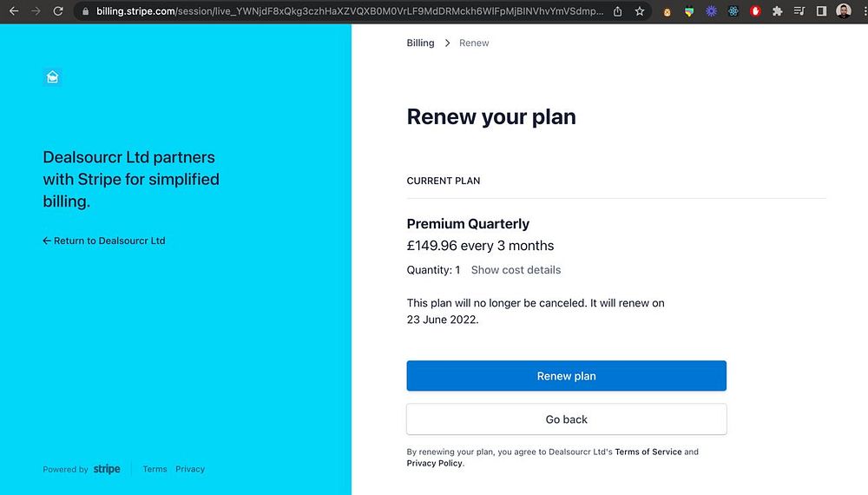Expand Show cost details
Viewport: 868px width, 495px height.
coord(516,270)
